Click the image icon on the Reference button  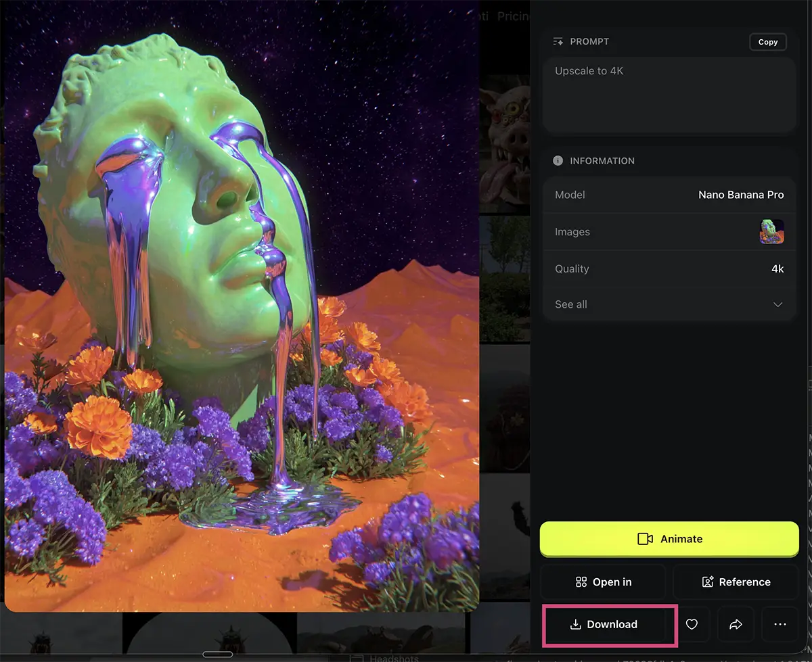click(708, 582)
